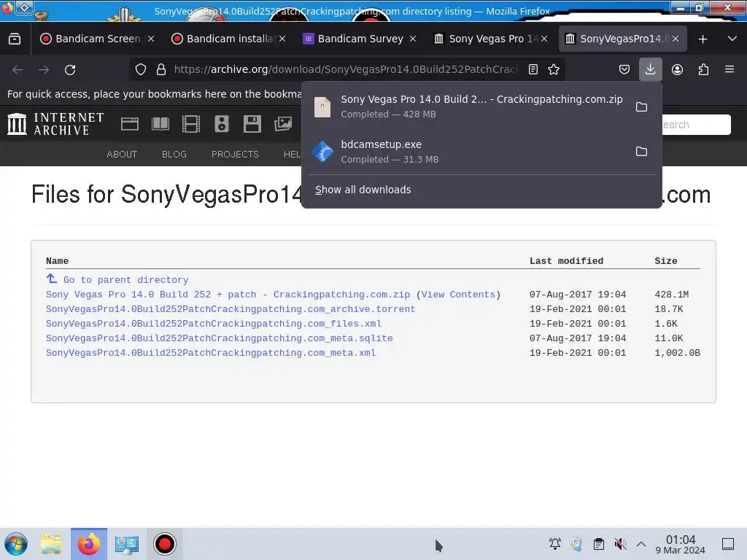The height and width of the screenshot is (560, 747).
Task: Open the _archive.torrent file link
Action: click(x=231, y=309)
